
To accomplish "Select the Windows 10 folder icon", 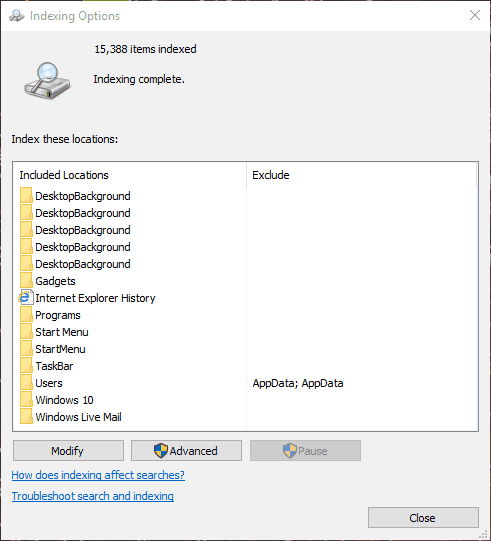I will point(26,400).
